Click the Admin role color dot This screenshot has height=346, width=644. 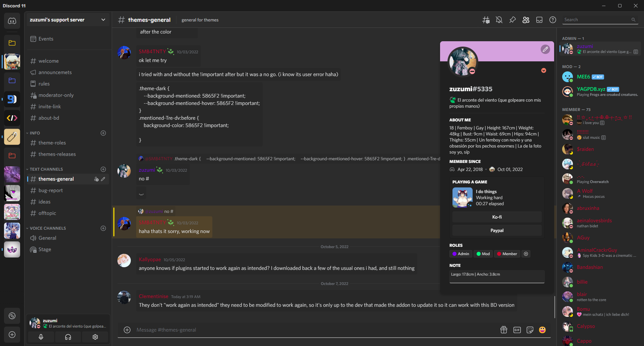tap(455, 254)
